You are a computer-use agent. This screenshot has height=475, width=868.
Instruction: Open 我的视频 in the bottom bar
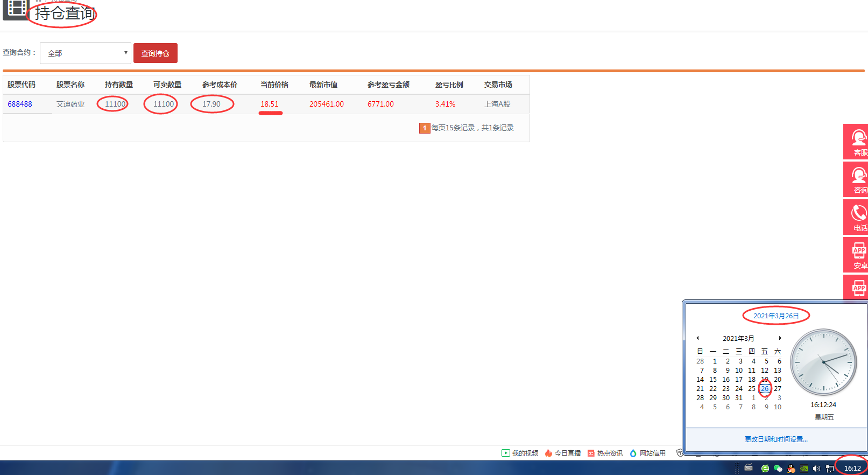coord(520,453)
